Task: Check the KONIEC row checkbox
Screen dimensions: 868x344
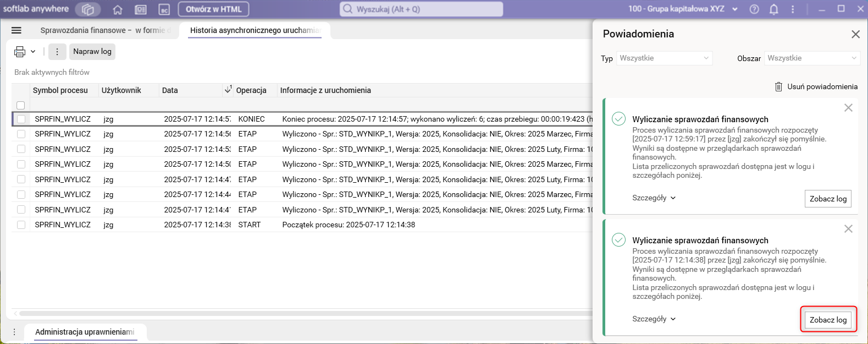Action: [x=21, y=119]
